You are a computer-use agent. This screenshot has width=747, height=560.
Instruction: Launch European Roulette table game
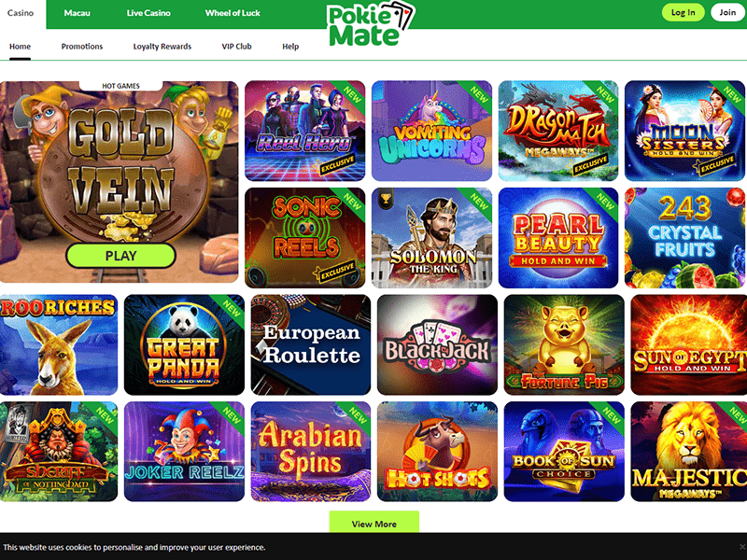[311, 344]
